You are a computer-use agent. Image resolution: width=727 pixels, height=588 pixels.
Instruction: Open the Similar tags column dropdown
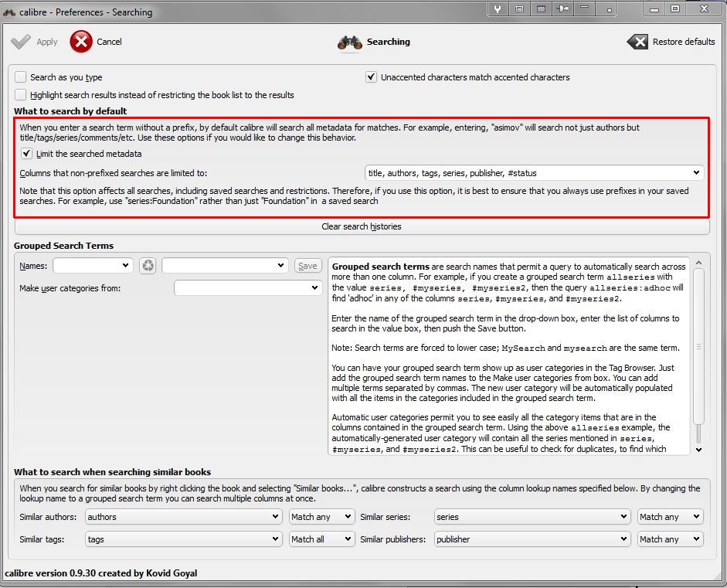pos(184,539)
